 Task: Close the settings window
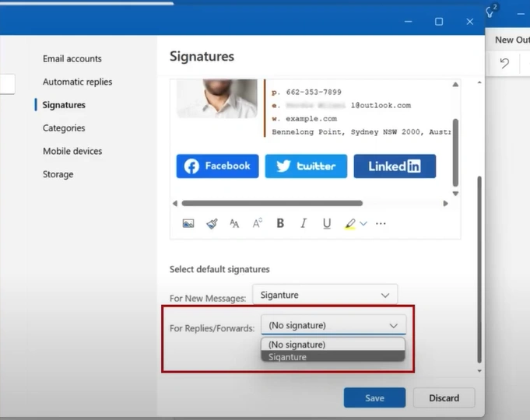point(470,22)
